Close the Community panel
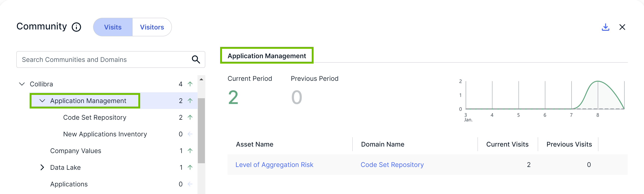 622,27
